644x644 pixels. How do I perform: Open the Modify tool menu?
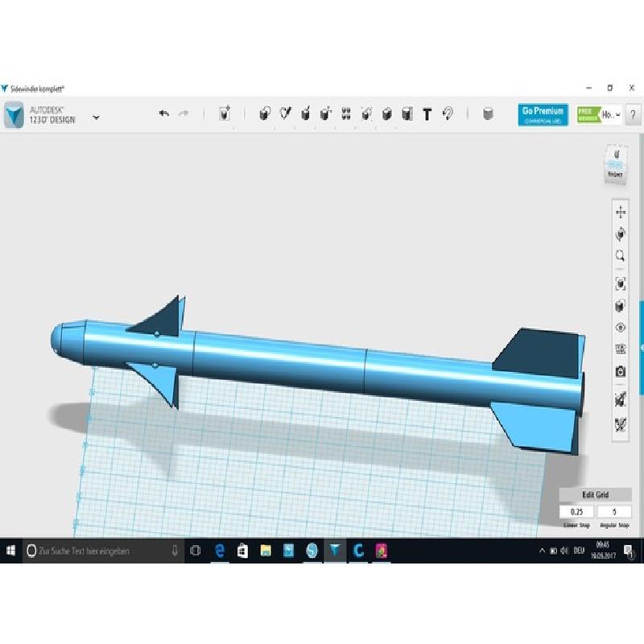click(x=326, y=114)
